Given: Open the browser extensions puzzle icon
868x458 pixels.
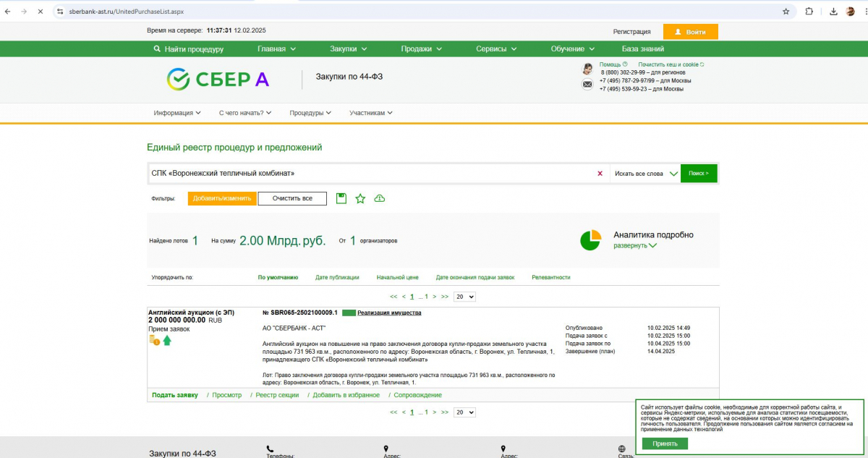Looking at the screenshot, I should click(x=809, y=12).
